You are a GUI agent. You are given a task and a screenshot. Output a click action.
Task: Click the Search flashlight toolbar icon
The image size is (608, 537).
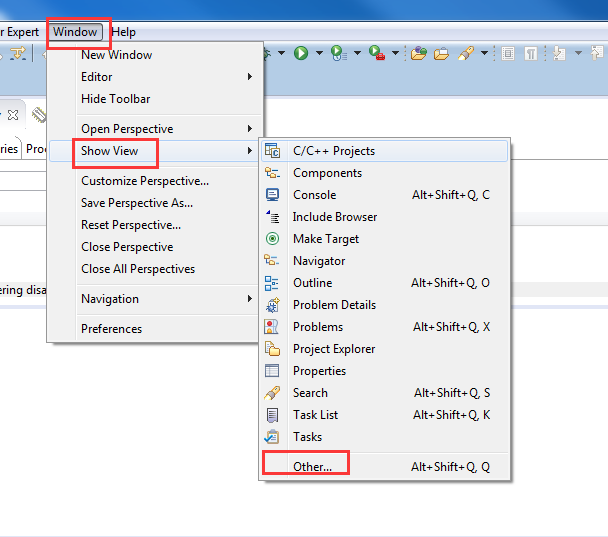point(466,53)
